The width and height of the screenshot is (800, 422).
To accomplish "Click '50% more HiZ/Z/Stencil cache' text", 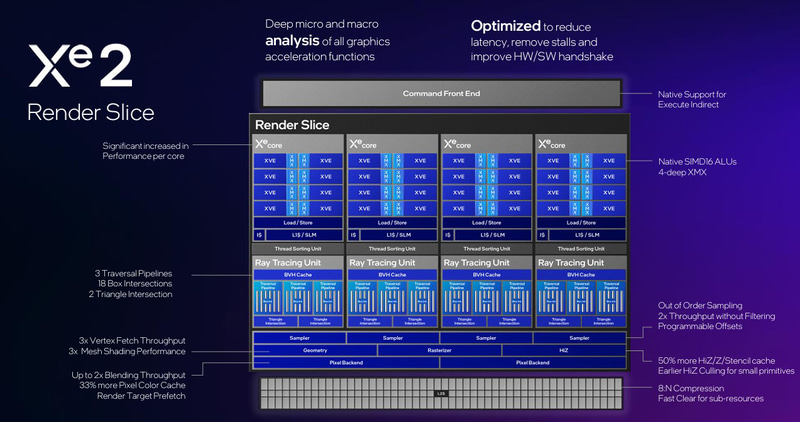I will (x=716, y=361).
